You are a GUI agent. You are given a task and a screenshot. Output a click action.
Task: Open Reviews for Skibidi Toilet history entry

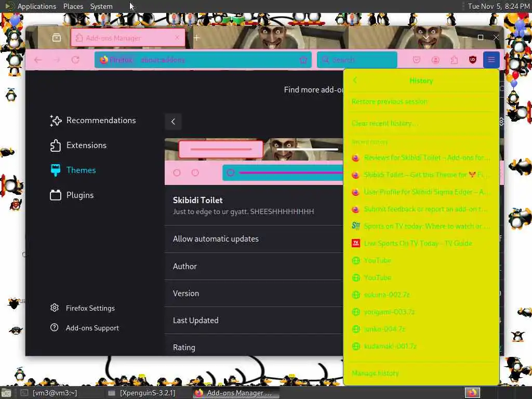[x=421, y=158]
